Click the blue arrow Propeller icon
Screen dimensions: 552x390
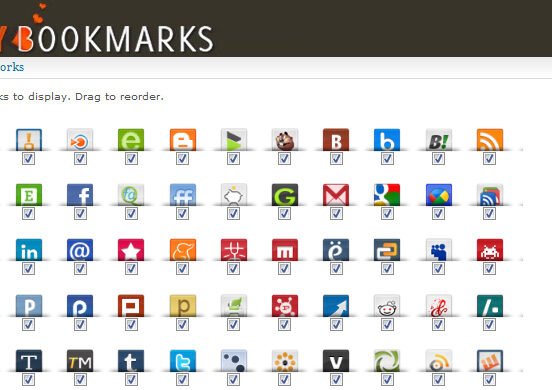[x=336, y=306]
